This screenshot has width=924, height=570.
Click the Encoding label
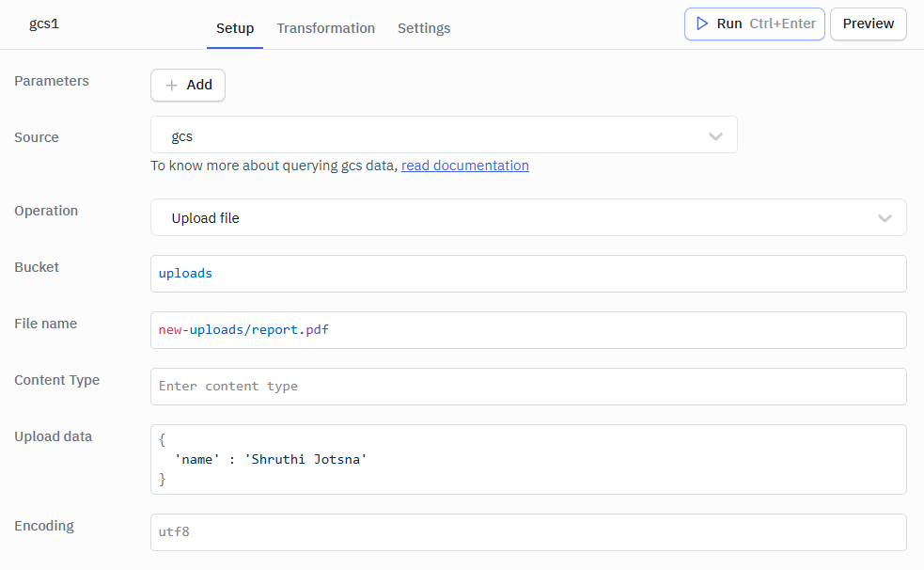tap(44, 526)
